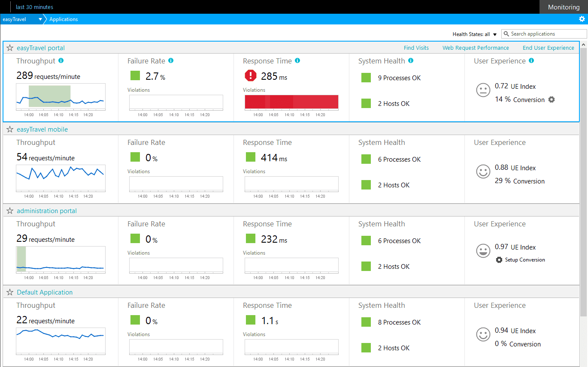The height and width of the screenshot is (367, 588).
Task: Click the 0 % Conversion value
Action: point(517,344)
